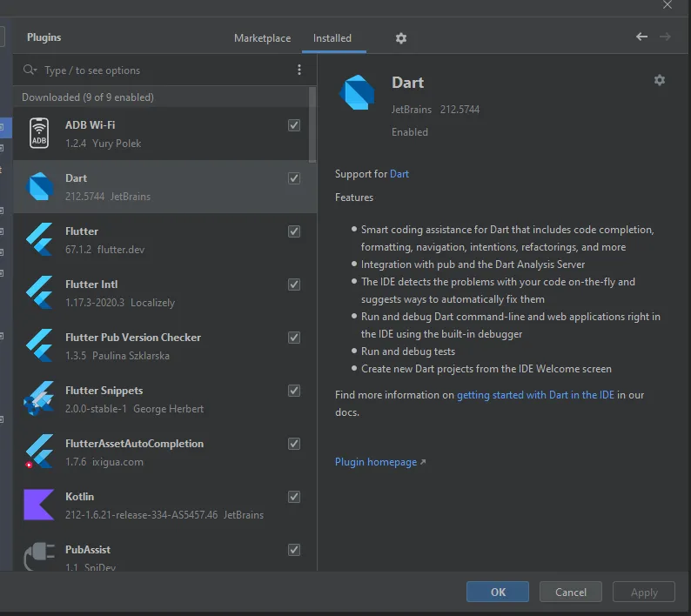Viewport: 691px width, 616px height.
Task: Open the Dart link after 'Support for'
Action: [399, 174]
